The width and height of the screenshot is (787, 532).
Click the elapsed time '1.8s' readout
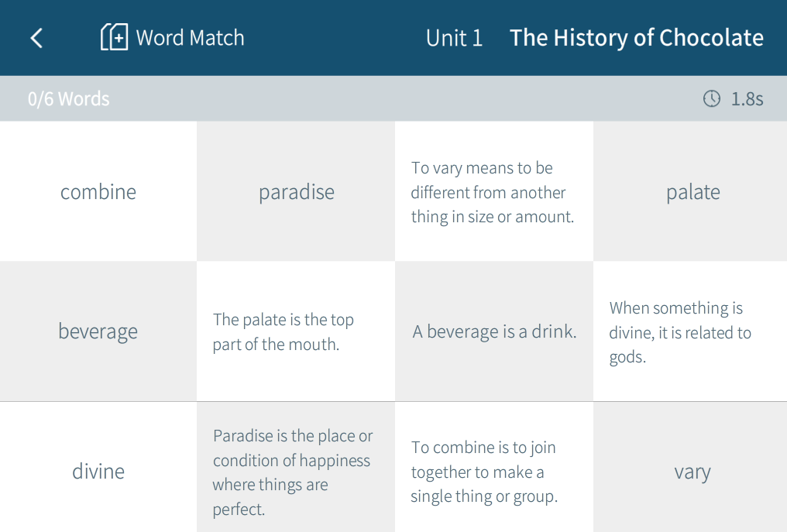pos(747,99)
